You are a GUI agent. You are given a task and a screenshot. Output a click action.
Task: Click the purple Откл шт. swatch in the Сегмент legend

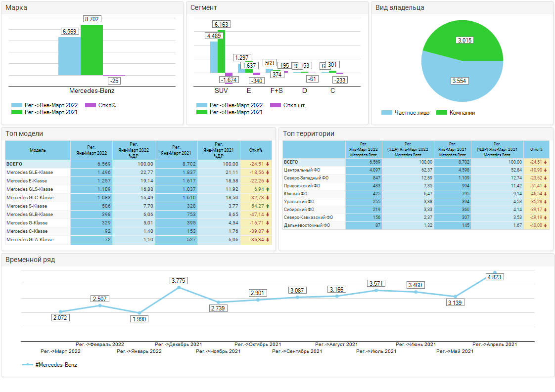tap(276, 105)
